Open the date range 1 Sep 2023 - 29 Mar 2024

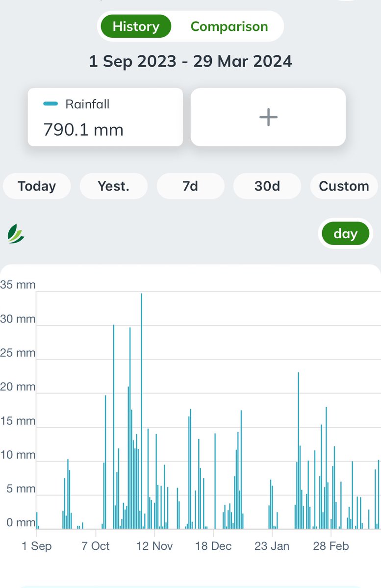click(190, 61)
